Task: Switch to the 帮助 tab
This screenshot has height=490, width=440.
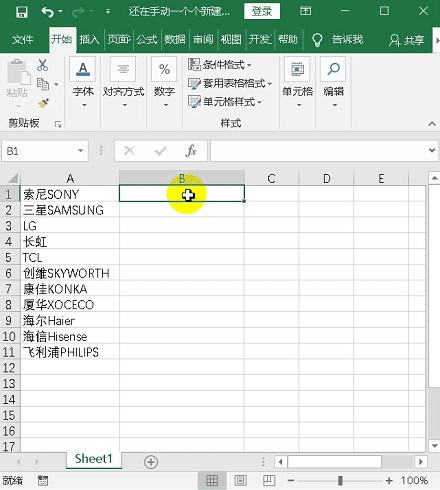Action: 288,40
